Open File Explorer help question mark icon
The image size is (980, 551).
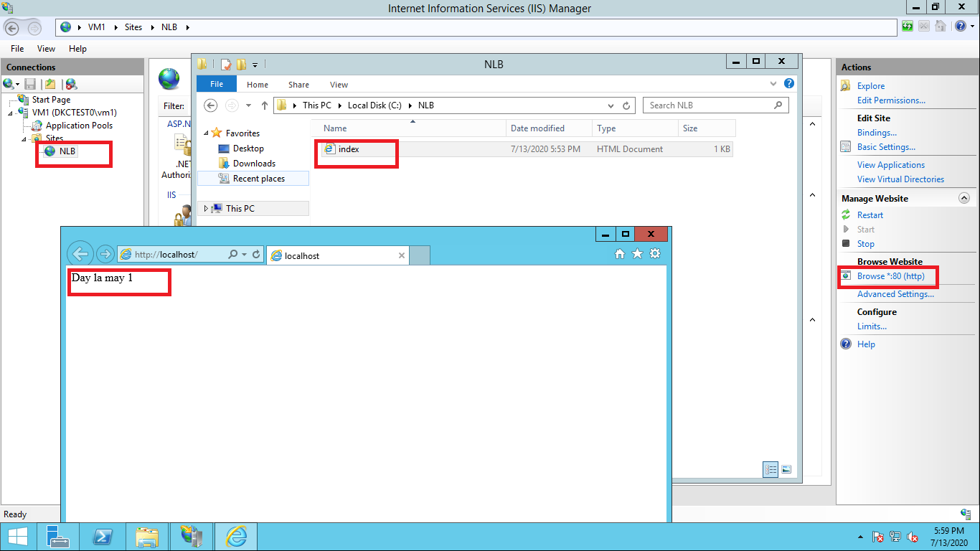(789, 84)
